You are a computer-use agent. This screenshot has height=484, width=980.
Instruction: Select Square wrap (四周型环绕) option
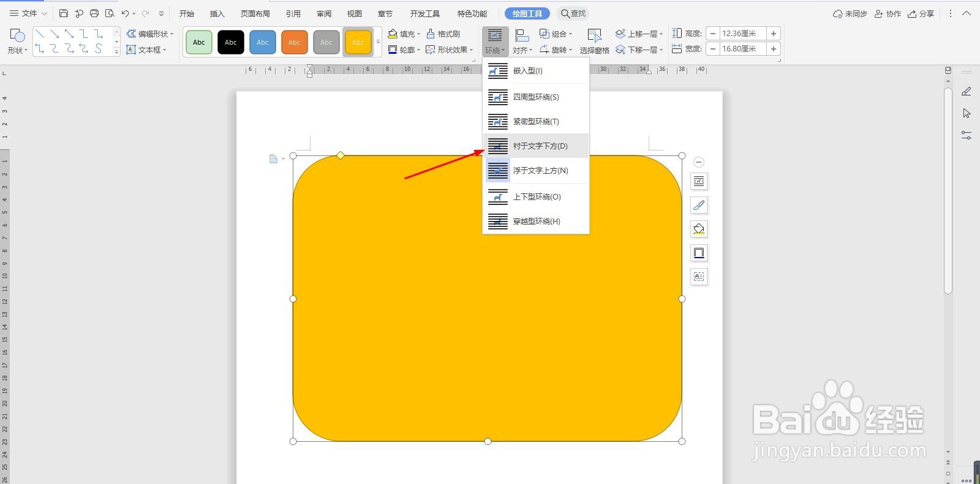[536, 97]
